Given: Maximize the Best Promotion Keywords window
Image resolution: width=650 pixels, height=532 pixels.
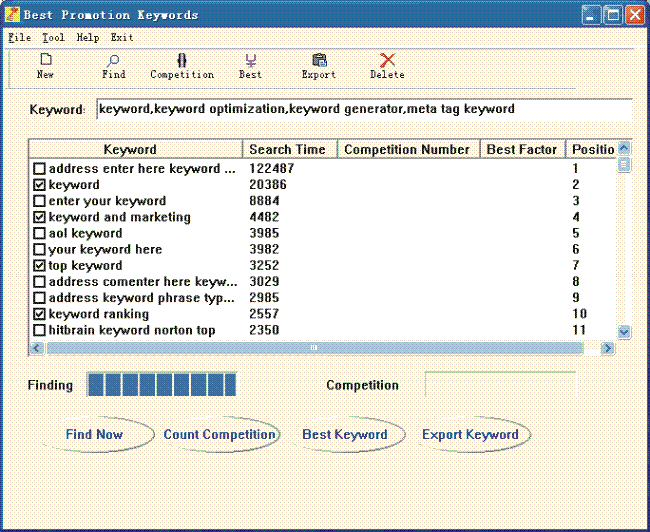Looking at the screenshot, I should click(x=613, y=15).
